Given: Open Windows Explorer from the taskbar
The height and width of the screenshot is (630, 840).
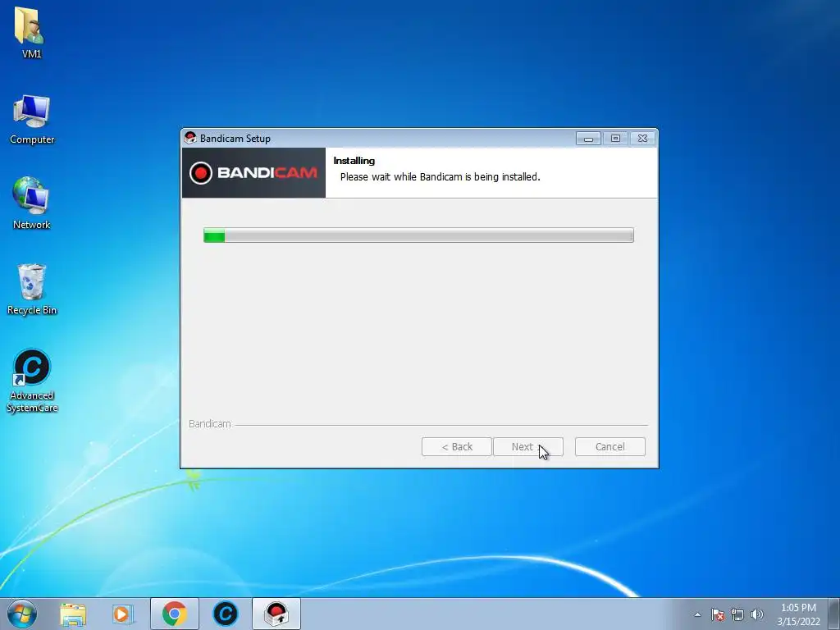Looking at the screenshot, I should pos(73,614).
